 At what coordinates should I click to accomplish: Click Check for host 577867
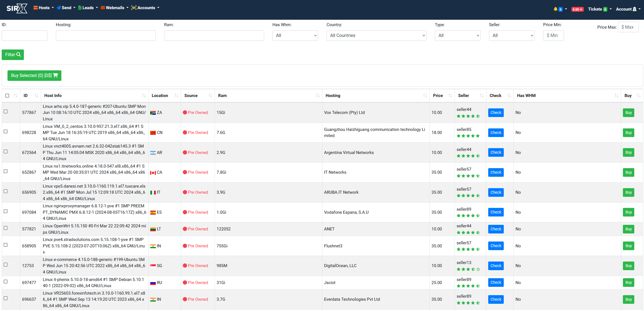pyautogui.click(x=496, y=113)
